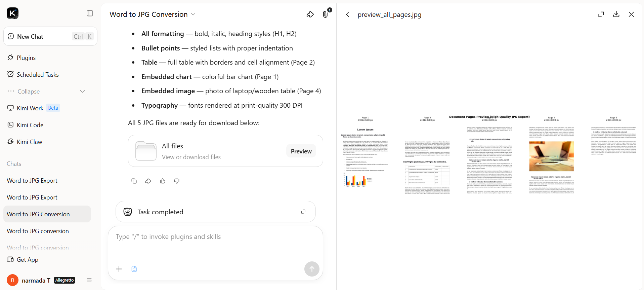The width and height of the screenshot is (644, 290).
Task: Collapse the sidebar menu section
Action: click(x=46, y=91)
